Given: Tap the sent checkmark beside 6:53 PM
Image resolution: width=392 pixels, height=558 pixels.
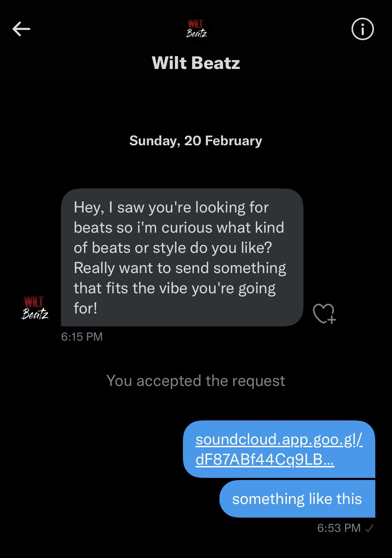Looking at the screenshot, I should point(369,528).
